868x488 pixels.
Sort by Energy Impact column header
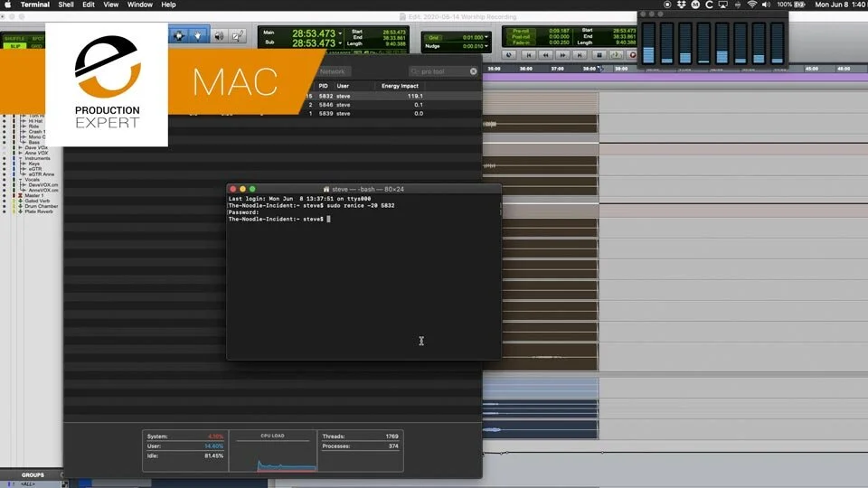point(400,86)
